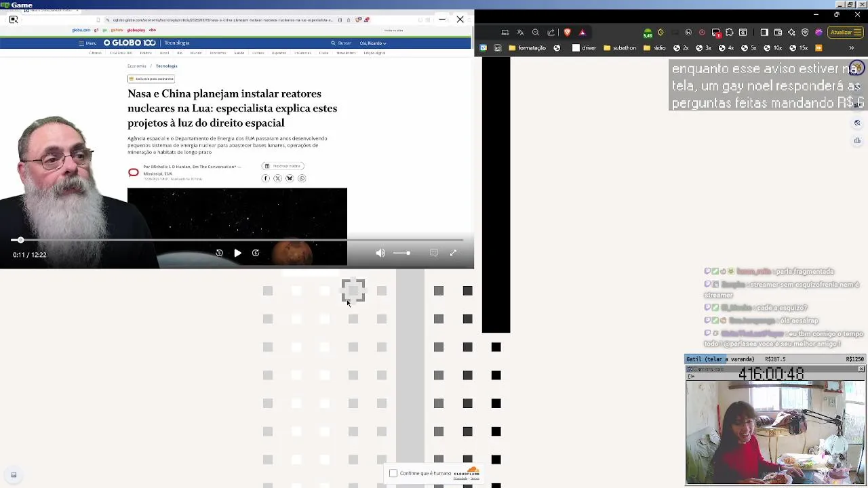The width and height of the screenshot is (868, 488).
Task: Toggle video captions icon
Action: [x=434, y=253]
